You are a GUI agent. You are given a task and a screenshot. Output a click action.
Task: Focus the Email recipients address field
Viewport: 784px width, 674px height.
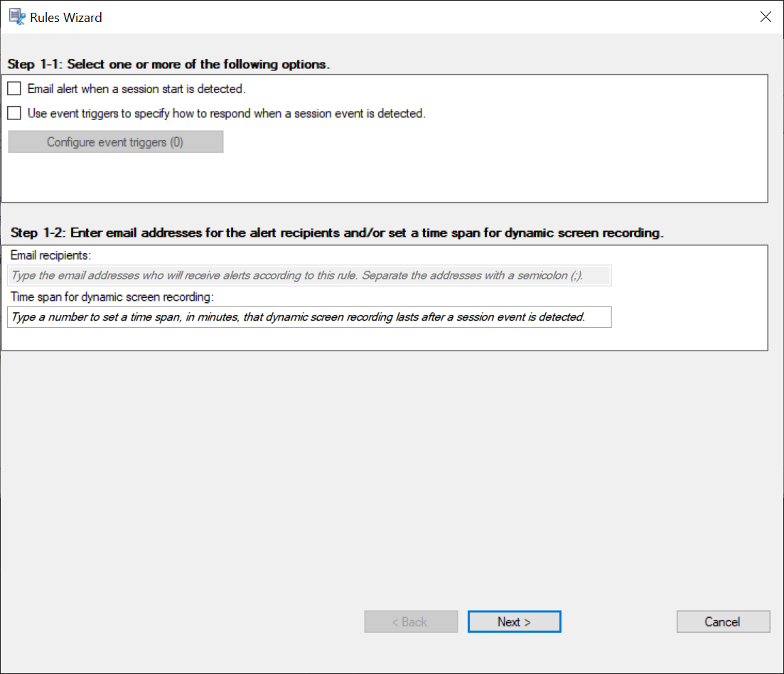309,276
